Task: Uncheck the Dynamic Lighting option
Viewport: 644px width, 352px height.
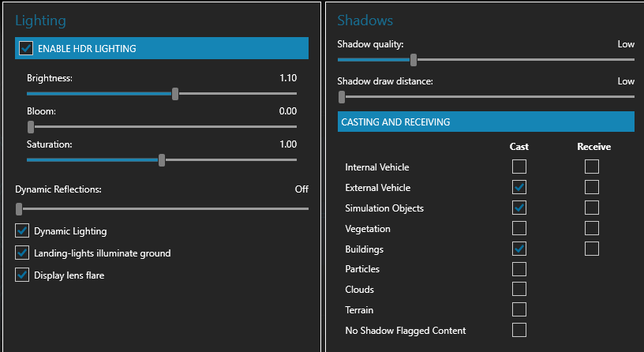Action: click(x=22, y=231)
